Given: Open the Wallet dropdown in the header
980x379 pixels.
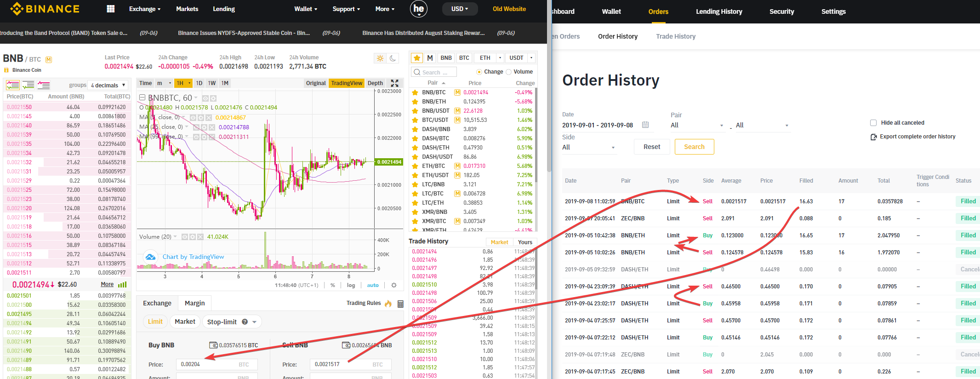Looking at the screenshot, I should (x=306, y=9).
